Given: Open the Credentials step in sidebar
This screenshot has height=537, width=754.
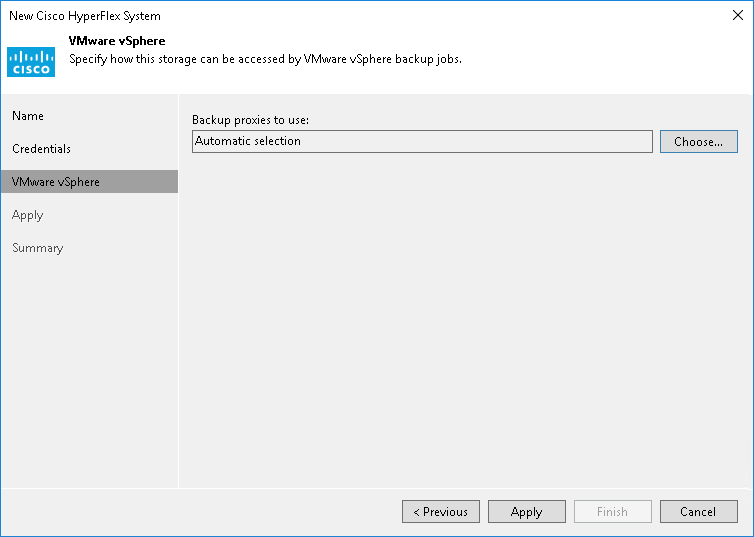Looking at the screenshot, I should [41, 149].
